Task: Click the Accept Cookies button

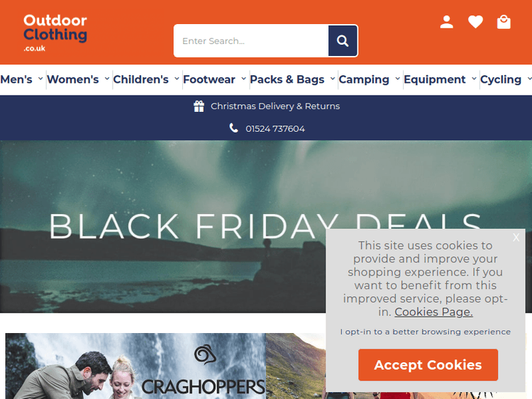Action: 428,365
